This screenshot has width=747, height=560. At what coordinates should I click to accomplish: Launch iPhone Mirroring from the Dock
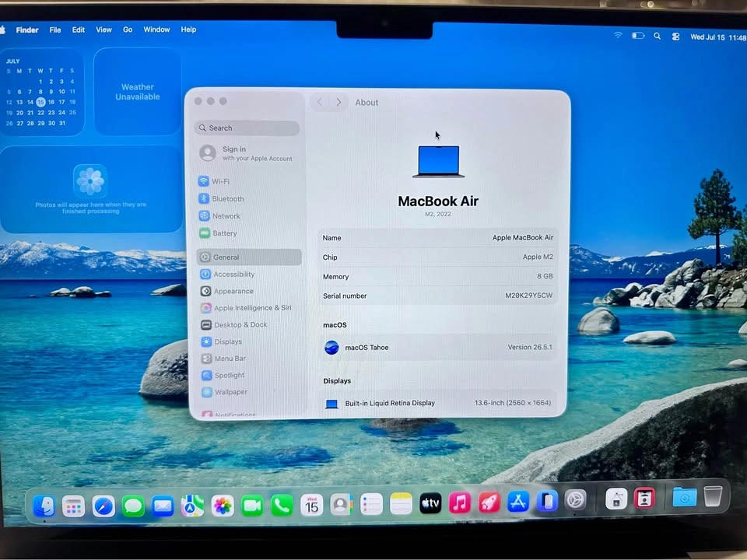point(547,501)
